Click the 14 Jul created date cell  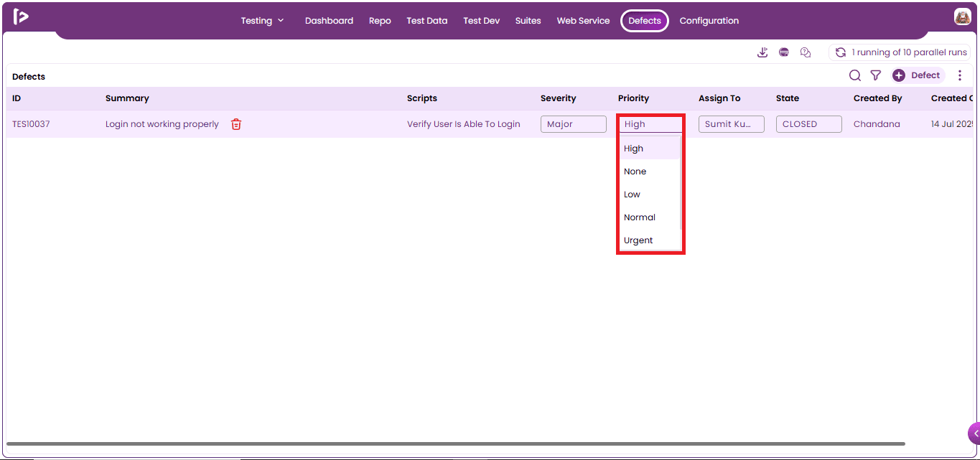click(953, 124)
